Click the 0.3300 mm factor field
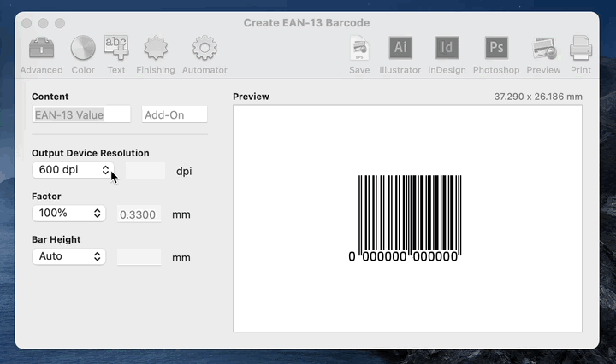 pyautogui.click(x=139, y=214)
